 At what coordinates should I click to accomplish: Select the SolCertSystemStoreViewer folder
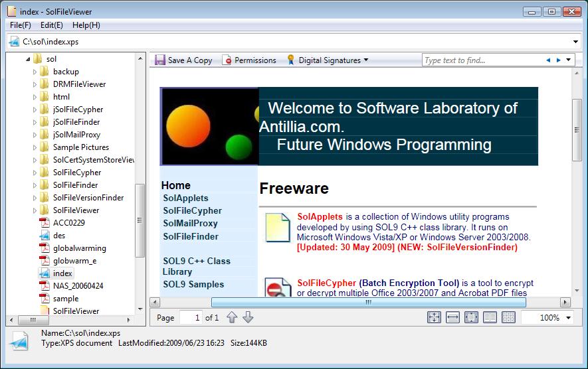tap(94, 159)
